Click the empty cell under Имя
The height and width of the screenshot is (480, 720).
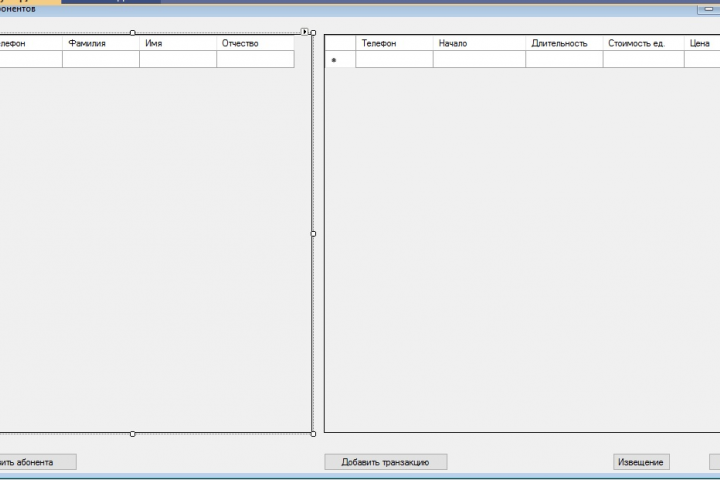(x=178, y=59)
